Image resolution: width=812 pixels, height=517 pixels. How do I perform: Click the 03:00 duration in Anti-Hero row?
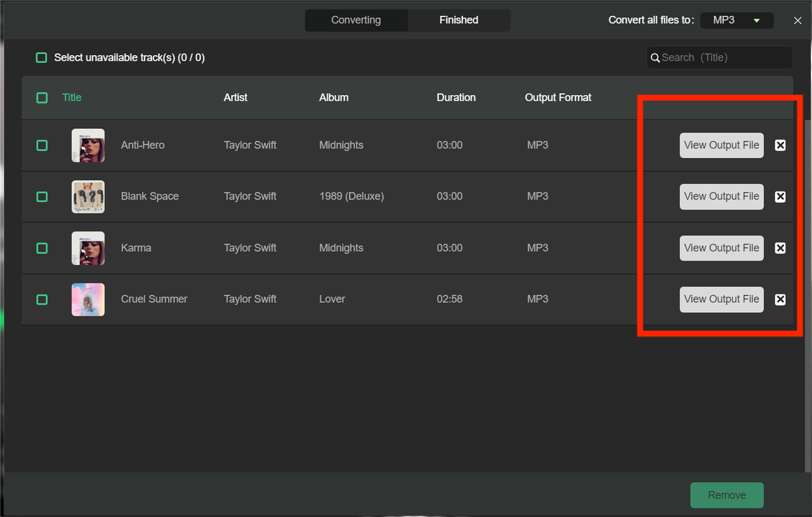(450, 145)
